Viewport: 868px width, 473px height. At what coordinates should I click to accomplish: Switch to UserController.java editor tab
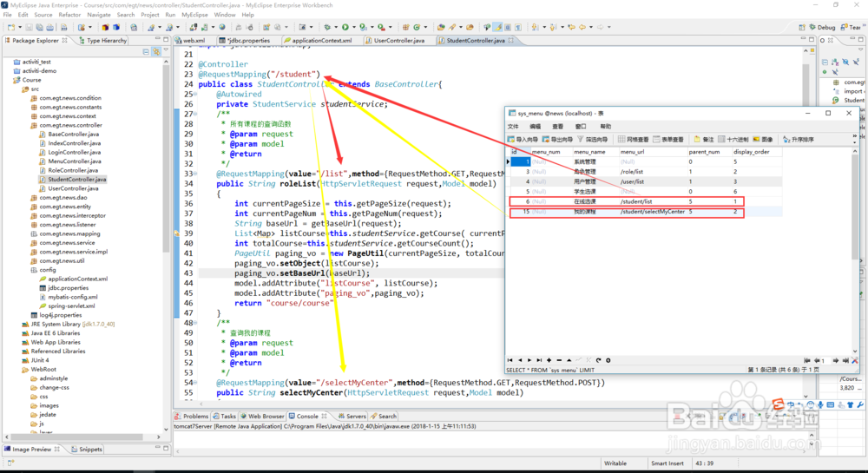[x=395, y=41]
